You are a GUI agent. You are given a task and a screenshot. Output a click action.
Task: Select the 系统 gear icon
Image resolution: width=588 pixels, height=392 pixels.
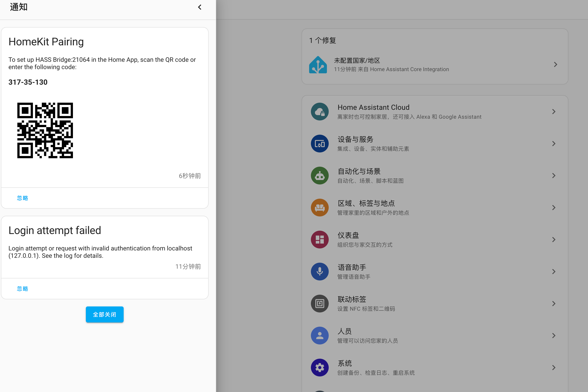[x=320, y=368]
